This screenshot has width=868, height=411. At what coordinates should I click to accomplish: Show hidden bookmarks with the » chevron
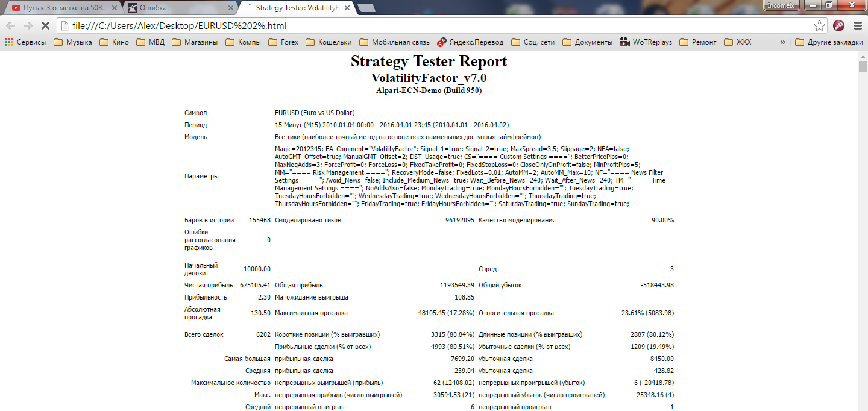[782, 42]
